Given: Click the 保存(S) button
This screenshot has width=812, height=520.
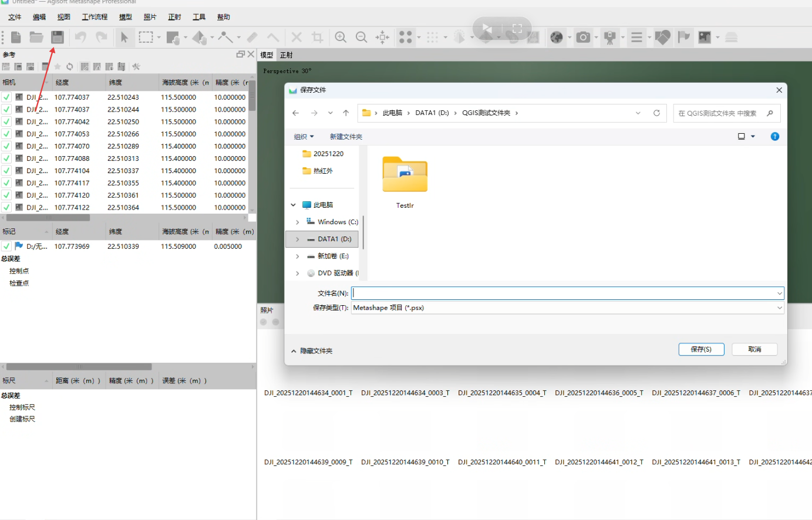Looking at the screenshot, I should (x=701, y=349).
